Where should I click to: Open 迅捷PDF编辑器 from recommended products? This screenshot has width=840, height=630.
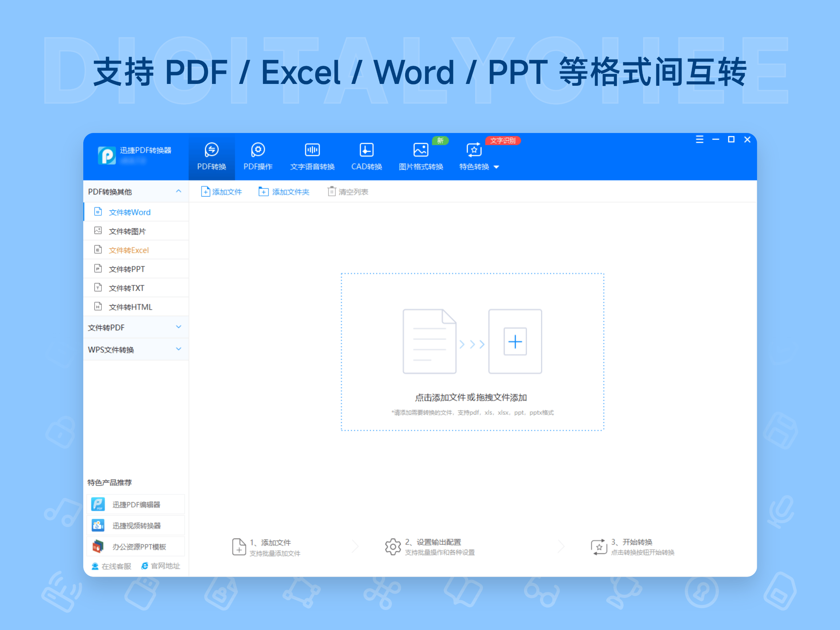(136, 504)
